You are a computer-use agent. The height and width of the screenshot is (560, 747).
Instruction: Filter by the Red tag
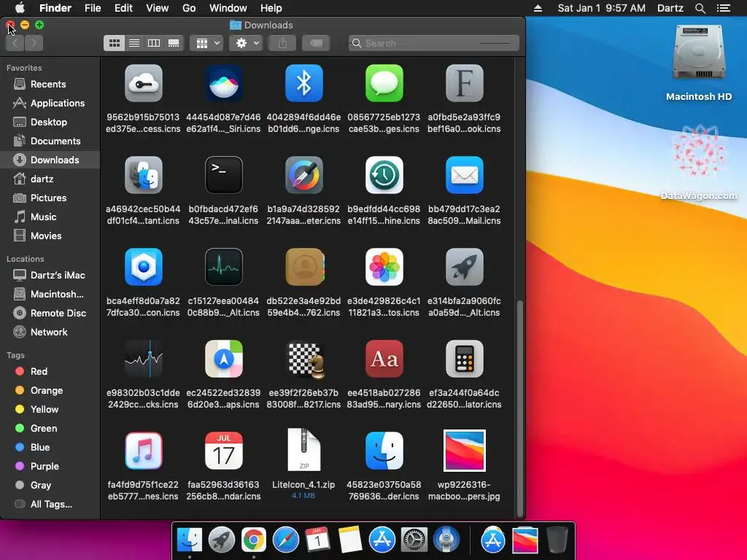click(x=50, y=371)
